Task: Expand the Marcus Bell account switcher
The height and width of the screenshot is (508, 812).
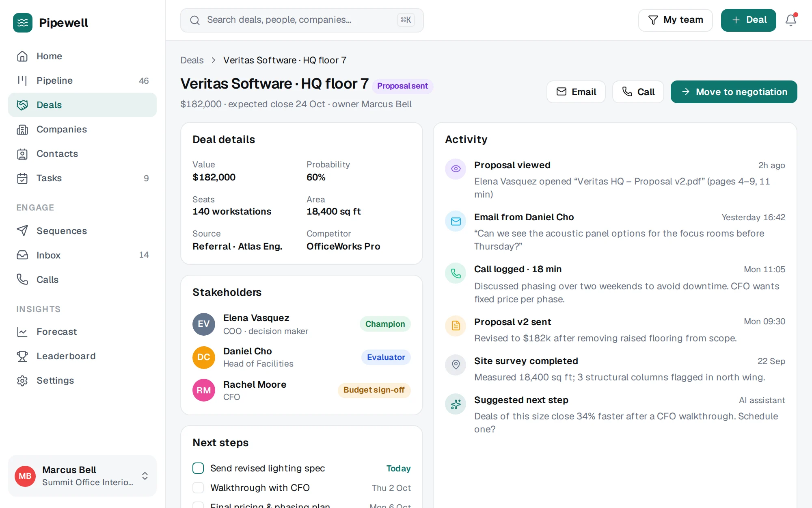Action: pos(145,476)
